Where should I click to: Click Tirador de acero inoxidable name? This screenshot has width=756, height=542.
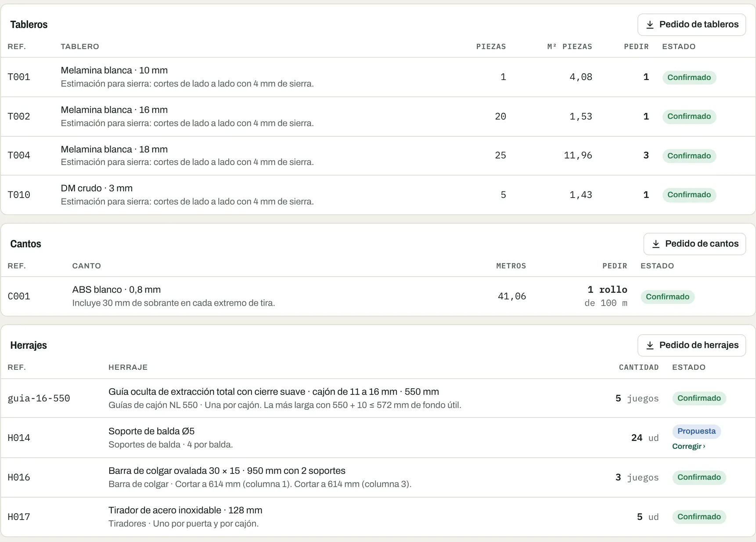pyautogui.click(x=185, y=510)
